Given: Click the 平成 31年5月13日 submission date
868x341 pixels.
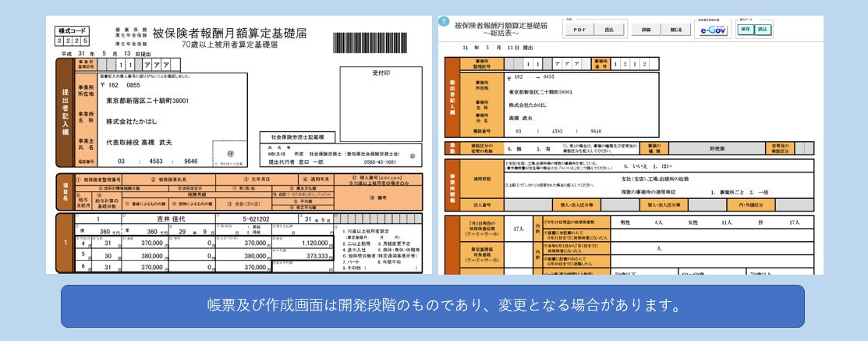Looking at the screenshot, I should click(x=106, y=54).
